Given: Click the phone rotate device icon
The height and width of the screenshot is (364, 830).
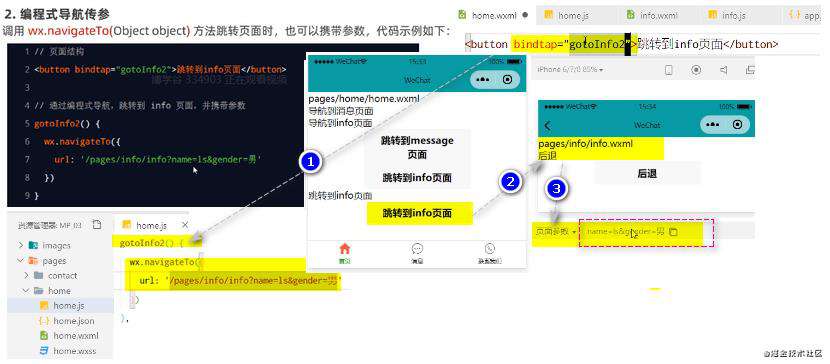Looking at the screenshot, I should 669,70.
